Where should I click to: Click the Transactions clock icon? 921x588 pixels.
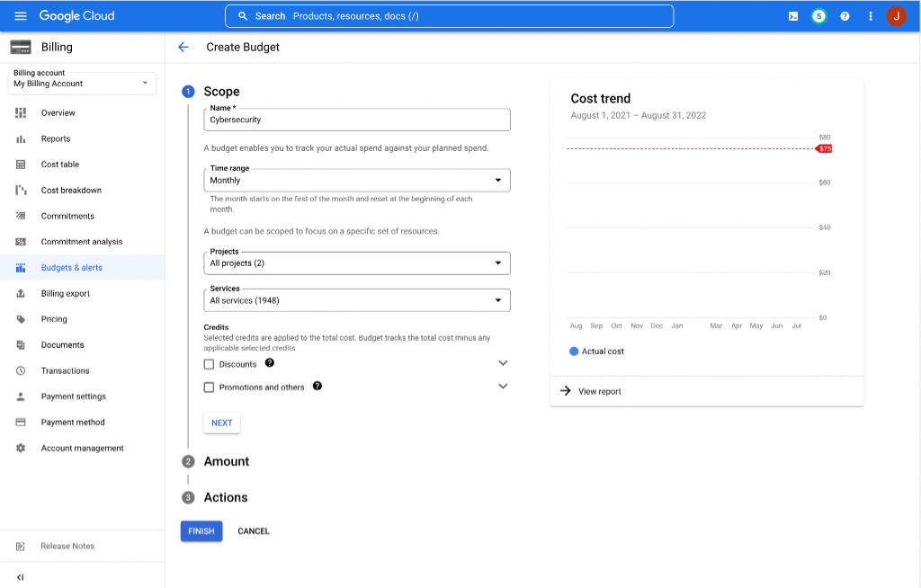[x=21, y=370]
